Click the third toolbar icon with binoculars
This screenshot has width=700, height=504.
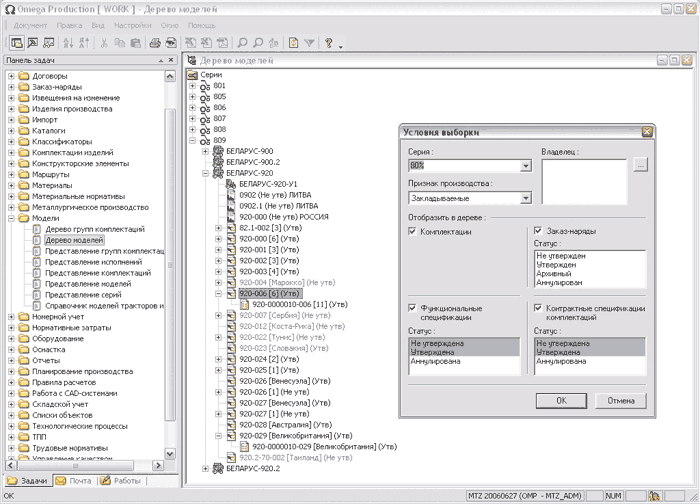48,43
